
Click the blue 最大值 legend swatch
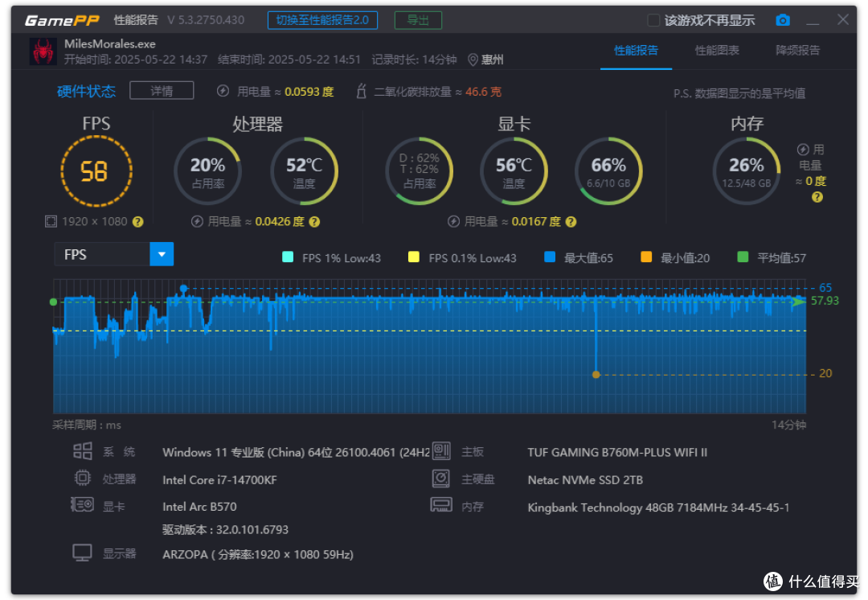point(550,257)
